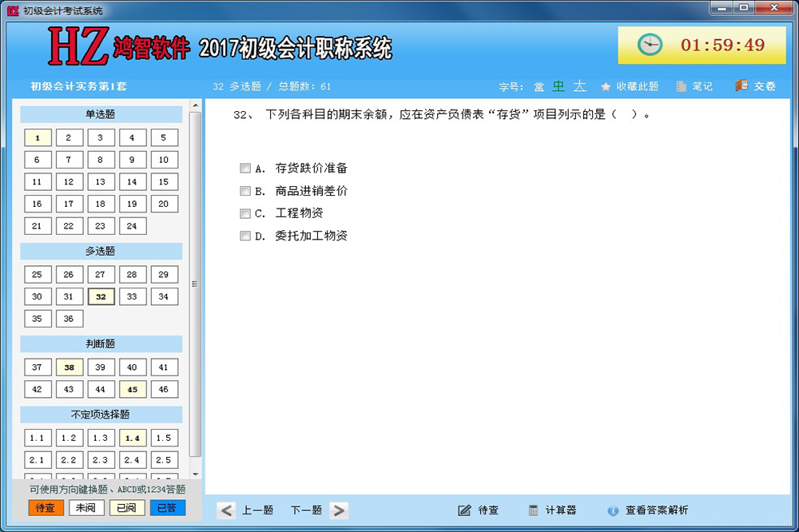799x532 pixels.
Task: Set font size to 中
Action: click(x=558, y=86)
